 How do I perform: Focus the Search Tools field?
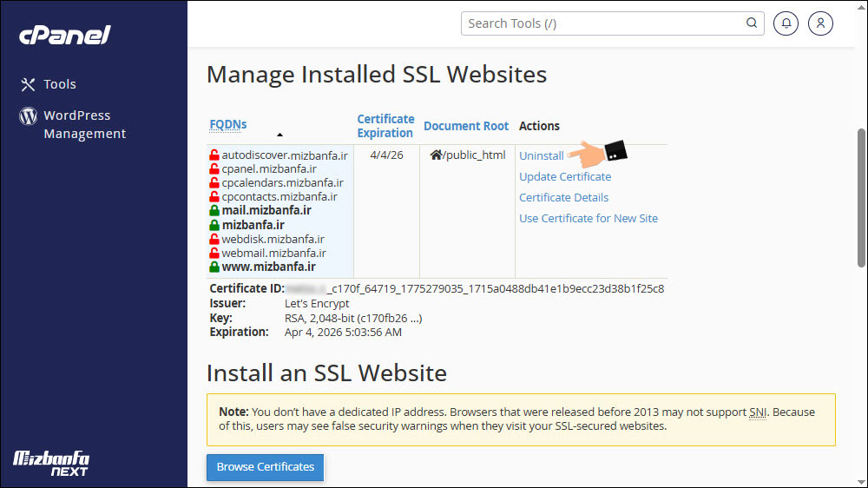(612, 23)
